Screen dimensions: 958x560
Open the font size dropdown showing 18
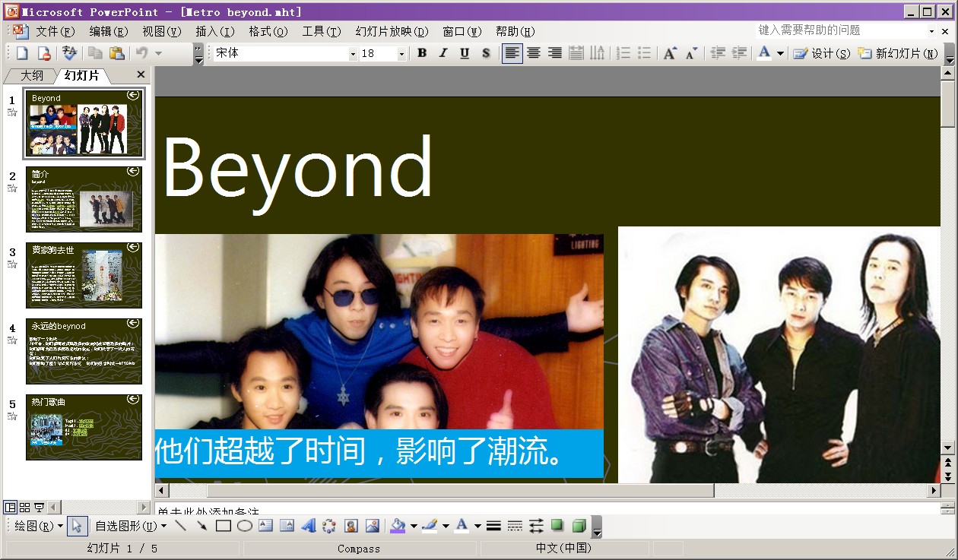[x=401, y=53]
